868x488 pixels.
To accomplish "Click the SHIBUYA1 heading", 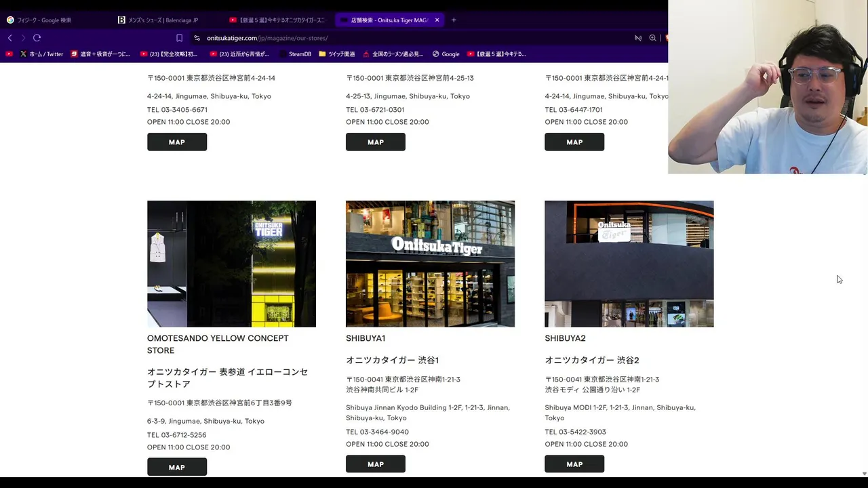I will [366, 338].
